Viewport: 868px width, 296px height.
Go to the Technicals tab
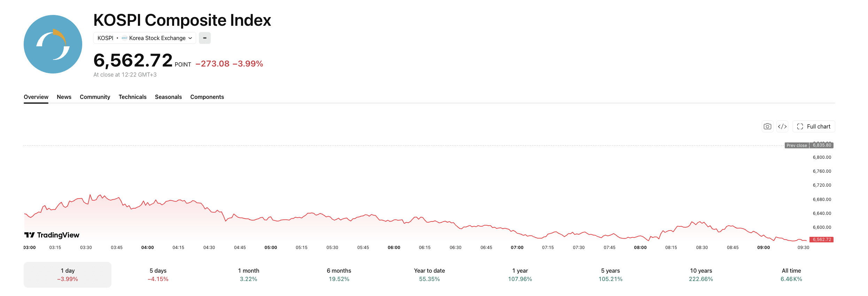point(133,97)
